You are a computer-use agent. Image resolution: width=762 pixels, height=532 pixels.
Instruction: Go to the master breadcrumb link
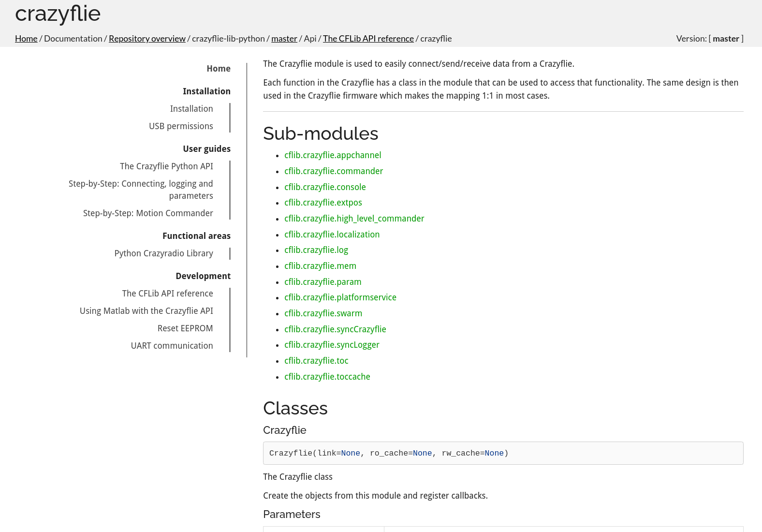coord(284,39)
